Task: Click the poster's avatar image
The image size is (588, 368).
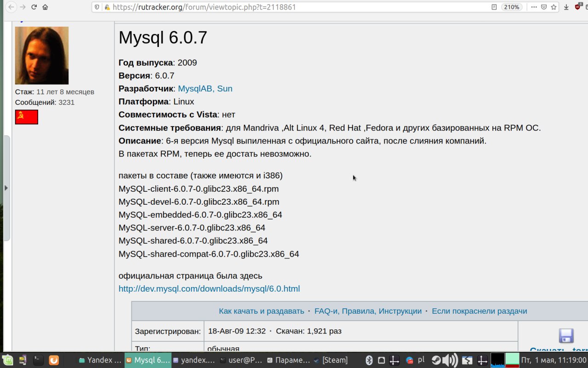Action: pos(42,55)
